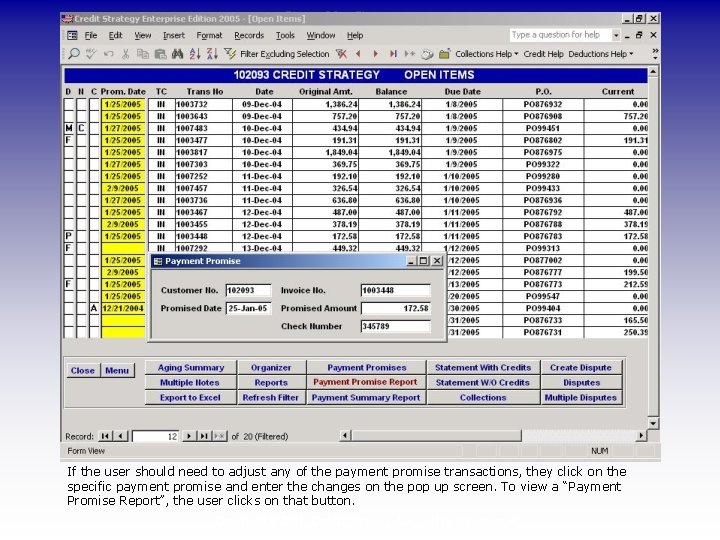
Task: Click previous record button in navigation bar
Action: 120,436
